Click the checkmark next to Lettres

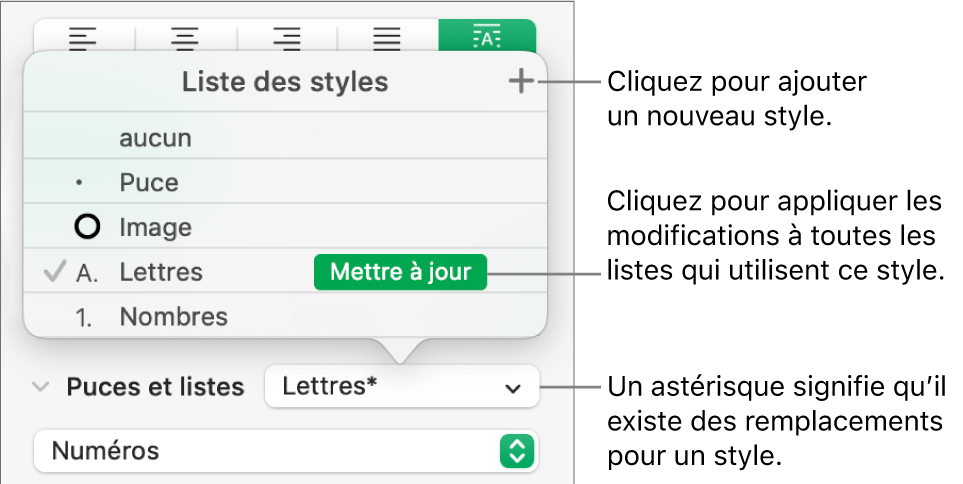click(x=56, y=272)
